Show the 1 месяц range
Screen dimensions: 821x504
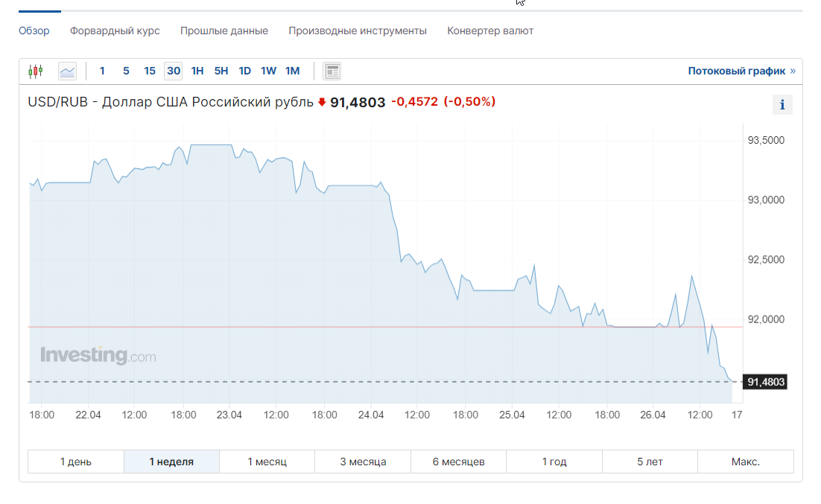pos(267,462)
